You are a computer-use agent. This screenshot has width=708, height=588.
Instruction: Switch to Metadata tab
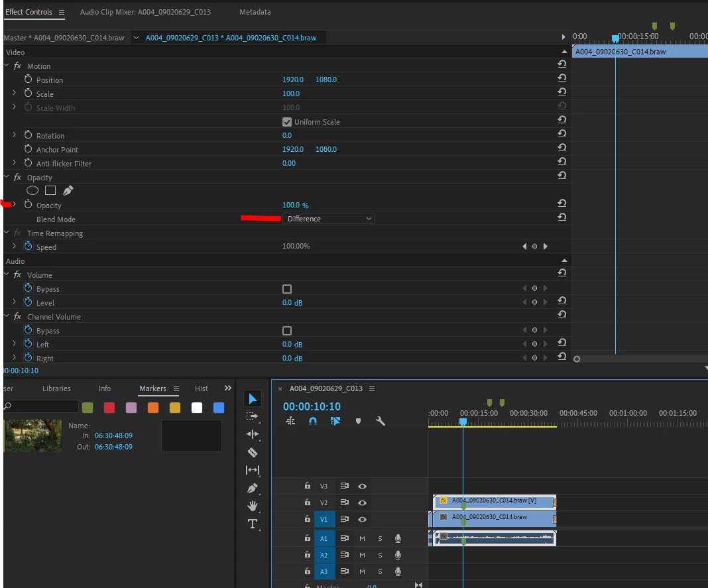(255, 12)
